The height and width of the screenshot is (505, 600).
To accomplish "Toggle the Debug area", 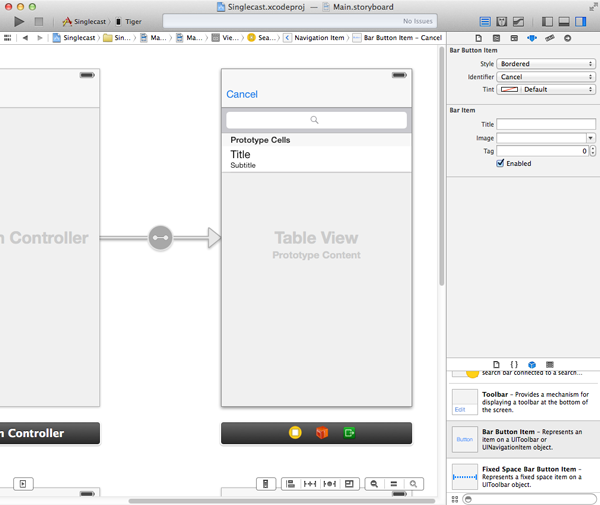I will [564, 22].
